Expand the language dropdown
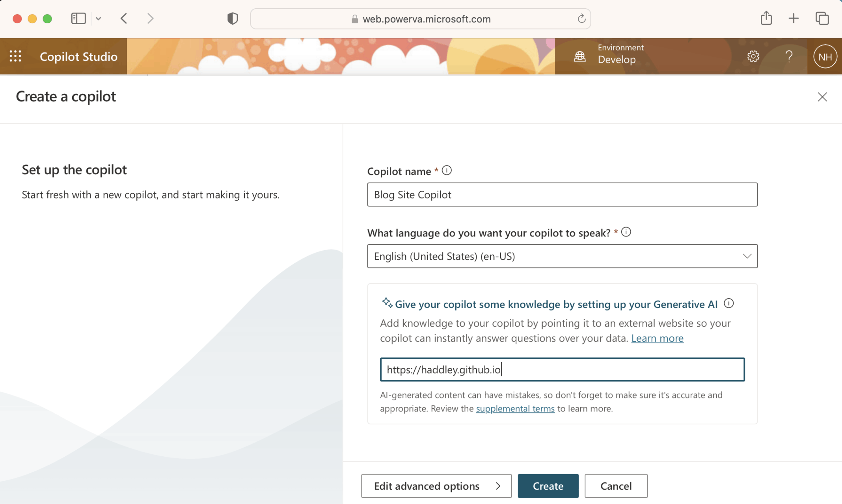The height and width of the screenshot is (504, 842). tap(747, 256)
